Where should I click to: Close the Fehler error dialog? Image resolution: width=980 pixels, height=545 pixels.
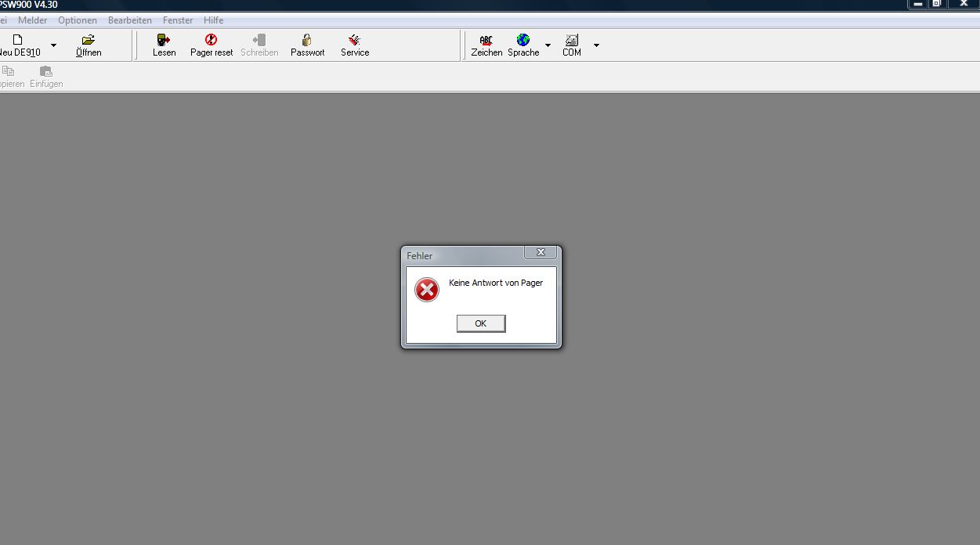point(541,252)
